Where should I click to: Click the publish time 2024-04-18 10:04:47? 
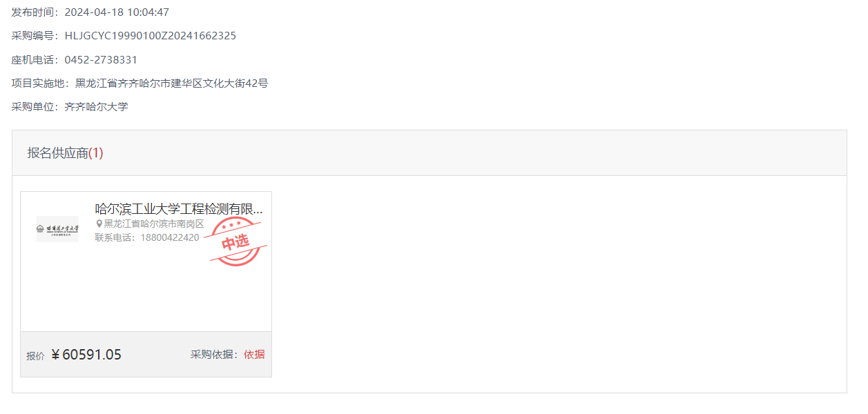pyautogui.click(x=117, y=12)
